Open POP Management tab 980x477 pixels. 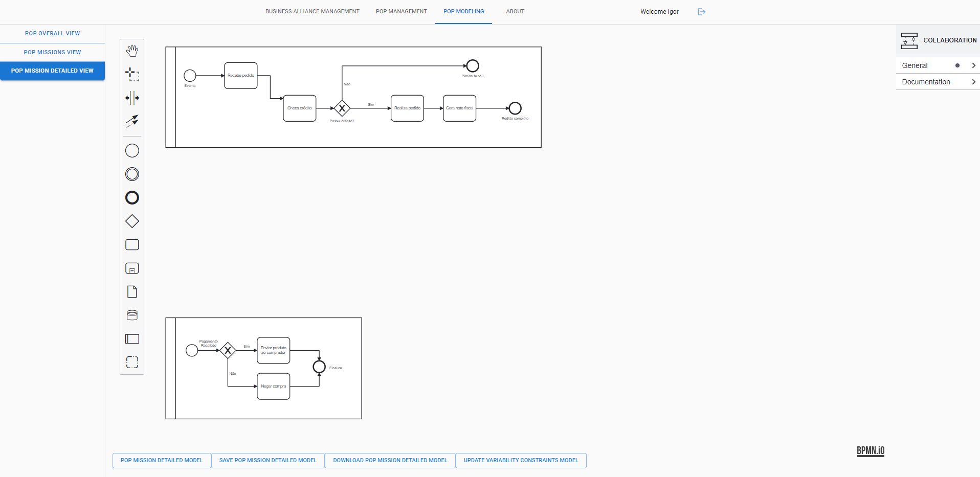[401, 11]
